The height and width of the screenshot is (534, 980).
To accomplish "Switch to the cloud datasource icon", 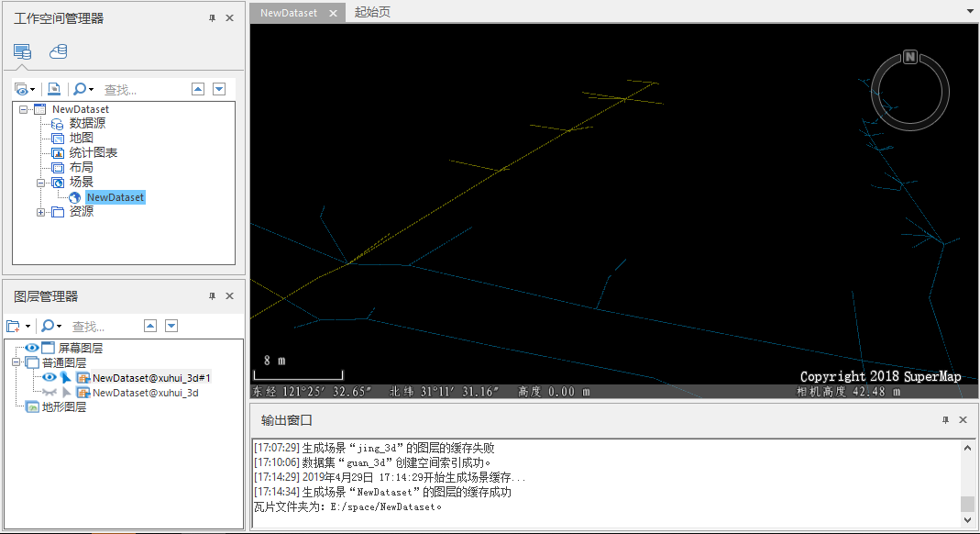I will [59, 51].
